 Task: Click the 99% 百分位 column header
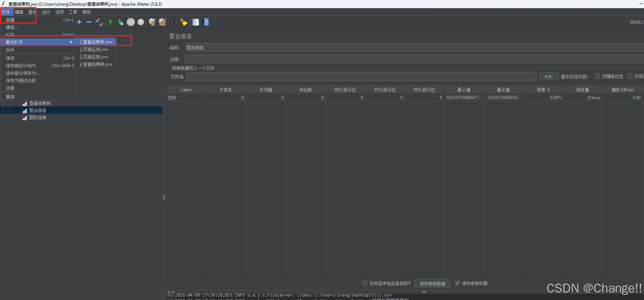tap(424, 90)
